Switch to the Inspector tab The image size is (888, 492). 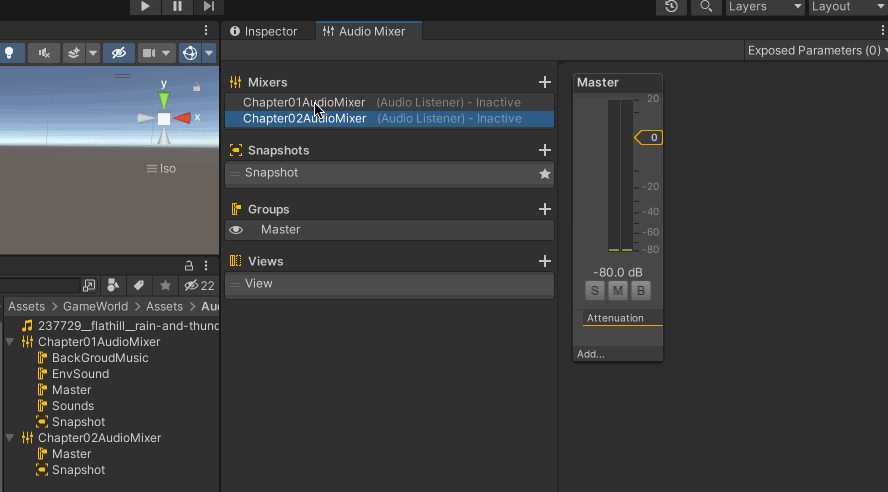pos(263,31)
